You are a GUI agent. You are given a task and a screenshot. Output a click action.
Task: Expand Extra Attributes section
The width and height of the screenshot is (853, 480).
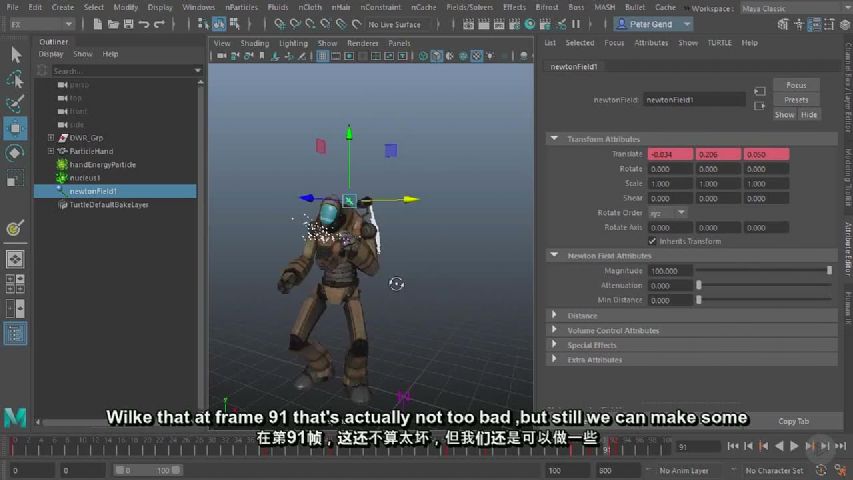[x=554, y=359]
